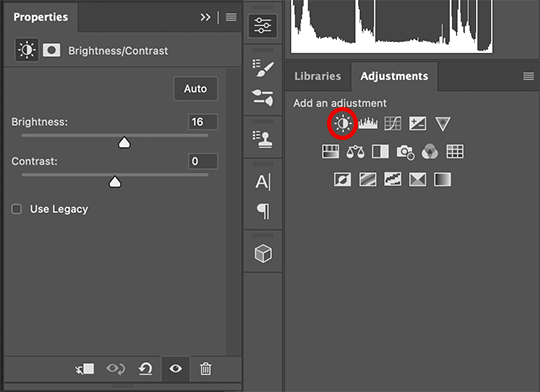The image size is (540, 392).
Task: Reset adjustment to defaults
Action: click(x=145, y=369)
